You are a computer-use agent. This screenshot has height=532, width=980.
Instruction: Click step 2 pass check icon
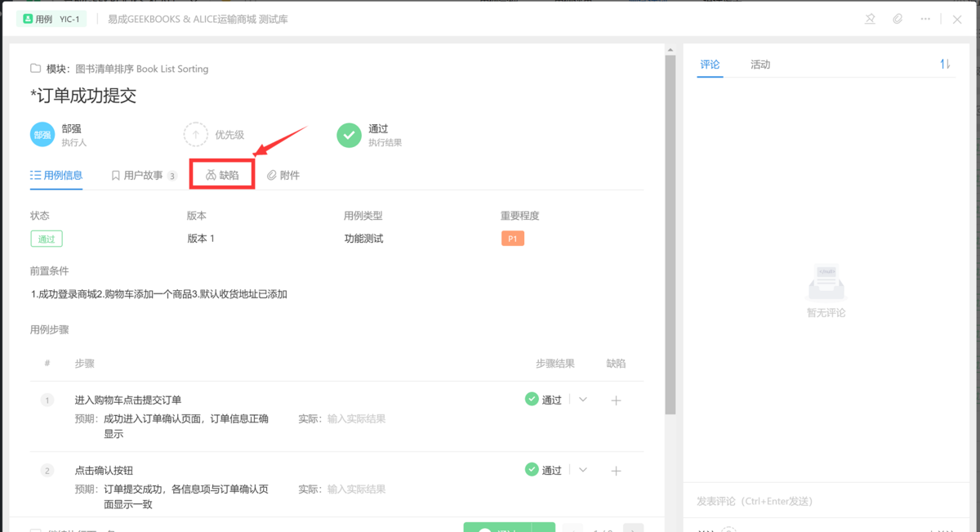point(532,469)
